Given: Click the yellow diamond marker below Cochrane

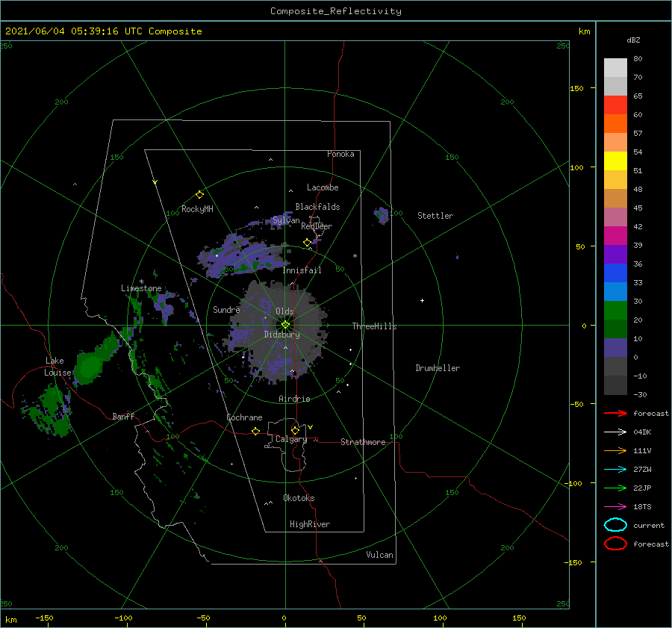Looking at the screenshot, I should coord(255,431).
